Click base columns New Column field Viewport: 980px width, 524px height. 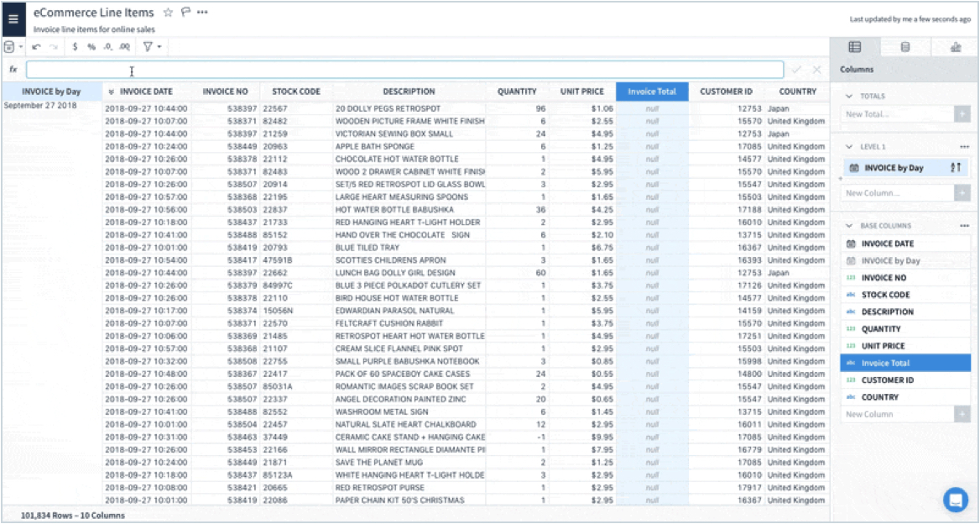(897, 414)
